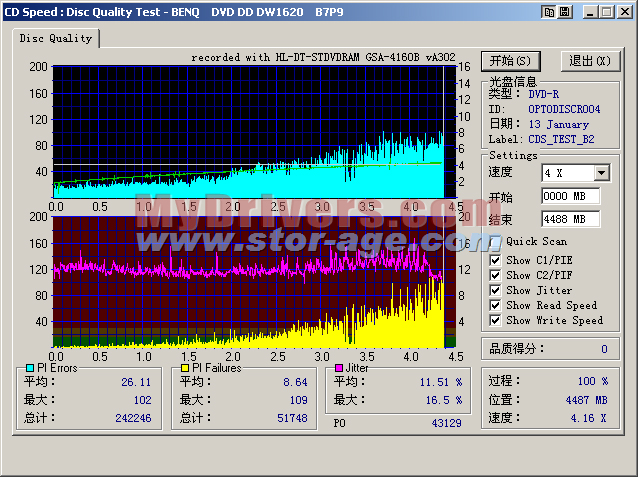Open the 4 X speed dropdown
638x477 pixels.
(601, 173)
